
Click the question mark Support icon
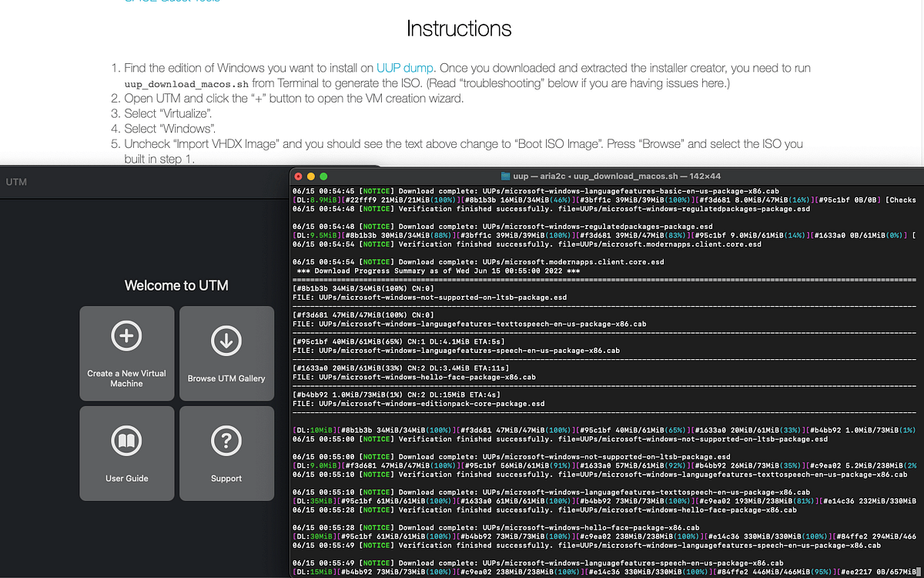coord(226,441)
